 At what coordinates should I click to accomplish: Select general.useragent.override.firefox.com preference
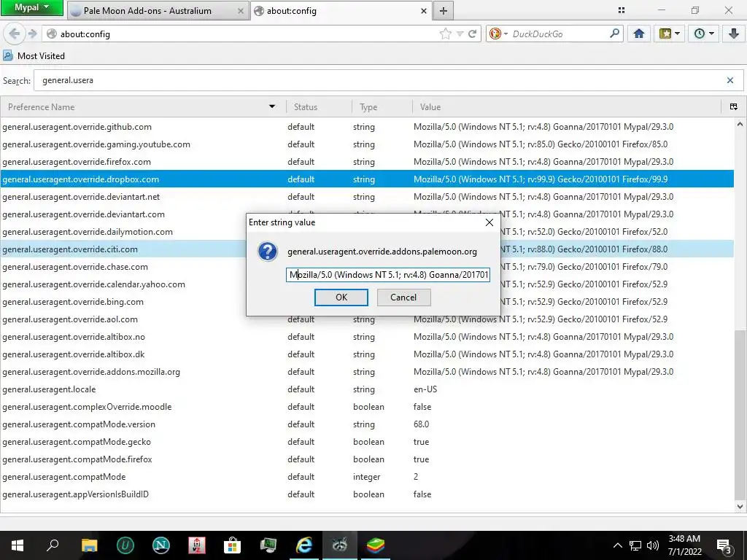click(x=367, y=162)
